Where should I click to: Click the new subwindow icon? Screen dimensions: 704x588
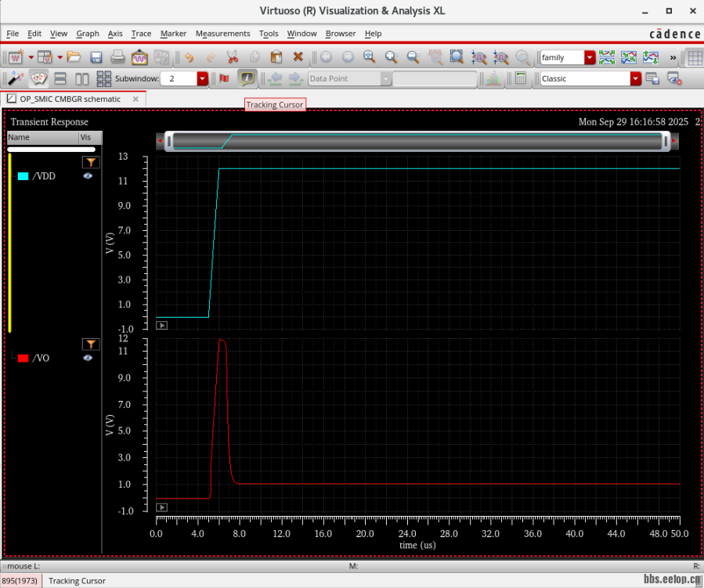coord(45,57)
